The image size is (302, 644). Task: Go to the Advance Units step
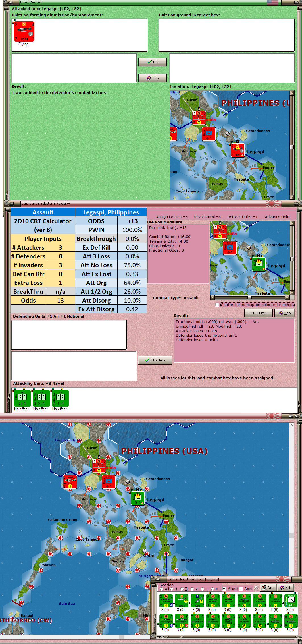[278, 217]
